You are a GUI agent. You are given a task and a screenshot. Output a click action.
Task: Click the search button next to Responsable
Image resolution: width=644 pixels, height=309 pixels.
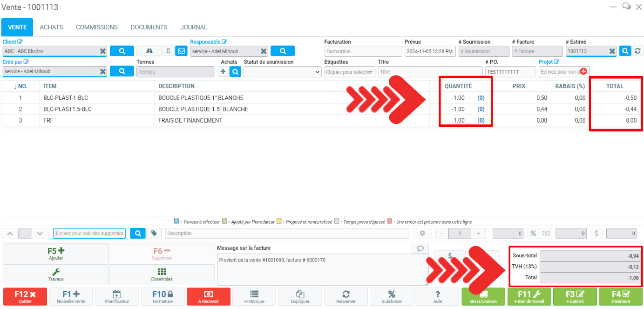pos(282,51)
